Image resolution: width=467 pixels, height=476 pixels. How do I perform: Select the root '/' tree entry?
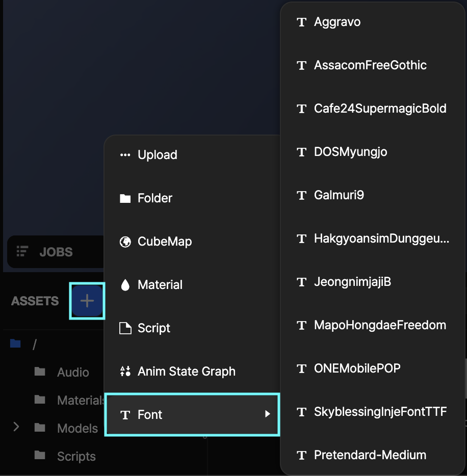point(34,344)
